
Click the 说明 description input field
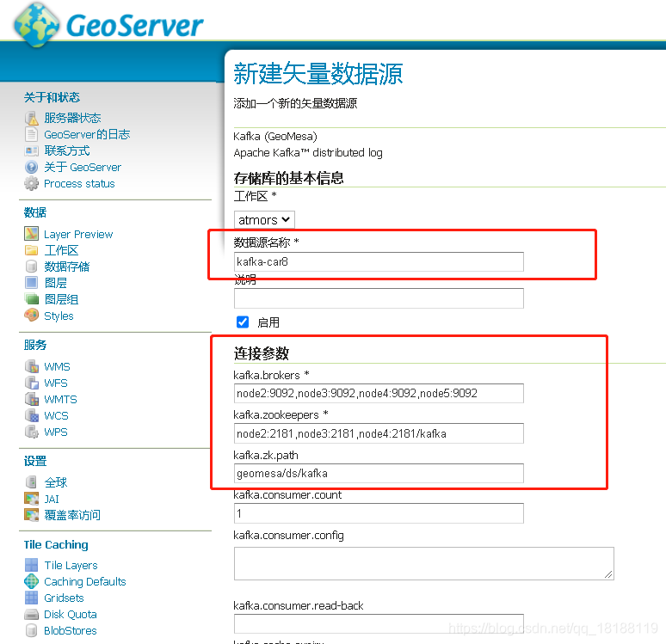(x=379, y=298)
